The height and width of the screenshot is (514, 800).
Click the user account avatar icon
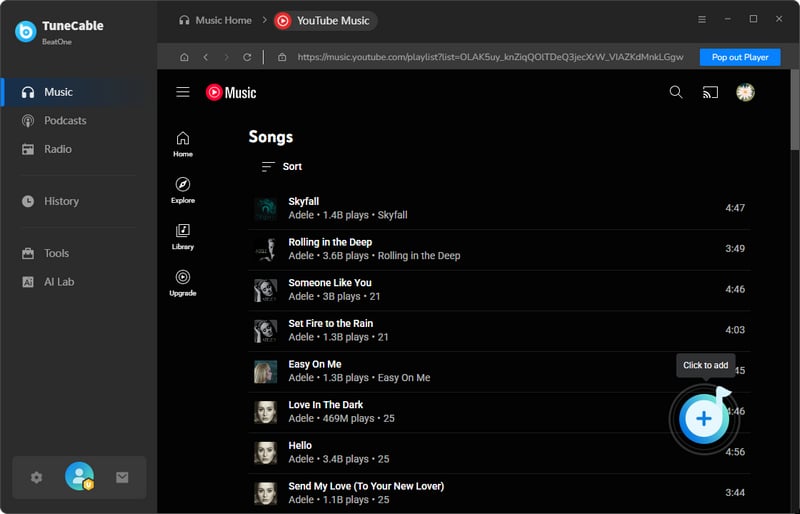coord(80,476)
